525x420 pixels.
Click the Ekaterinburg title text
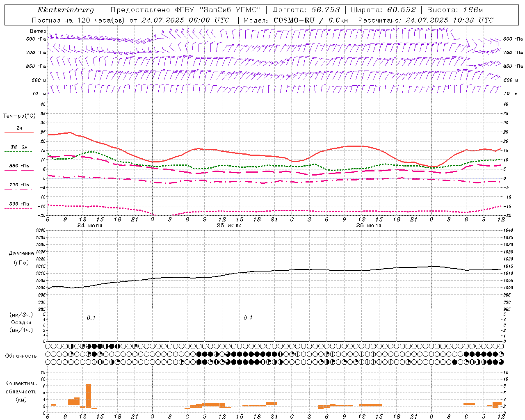pos(66,10)
